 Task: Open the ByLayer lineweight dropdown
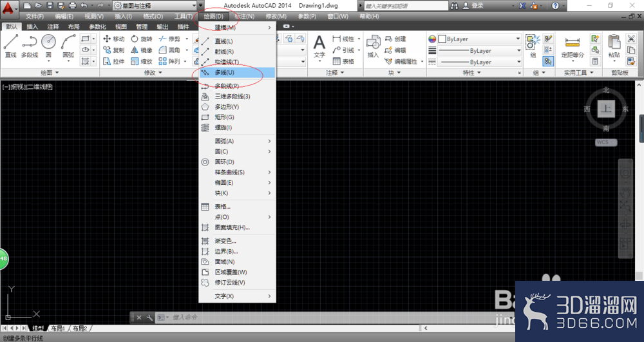coord(479,50)
